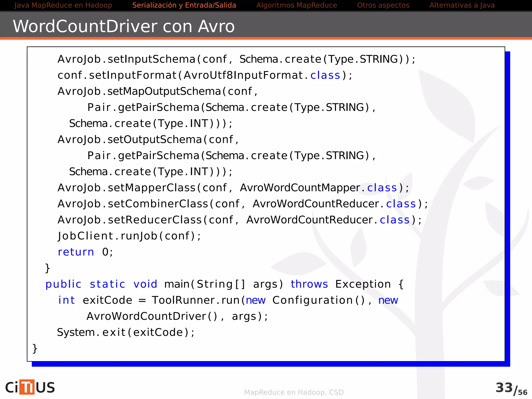Jump to 'Algoritmos MapReduce' section
Viewport: 532px width, 399px height.
click(x=297, y=5)
